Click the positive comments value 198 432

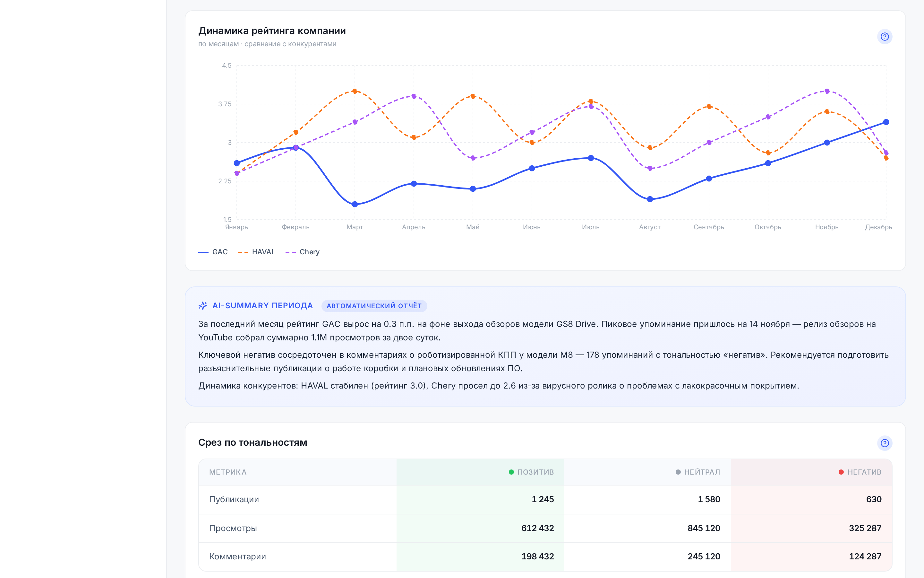(x=538, y=556)
